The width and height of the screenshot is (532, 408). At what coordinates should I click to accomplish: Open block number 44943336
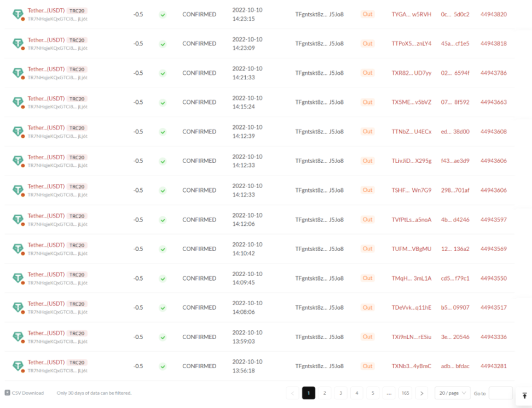tap(493, 337)
